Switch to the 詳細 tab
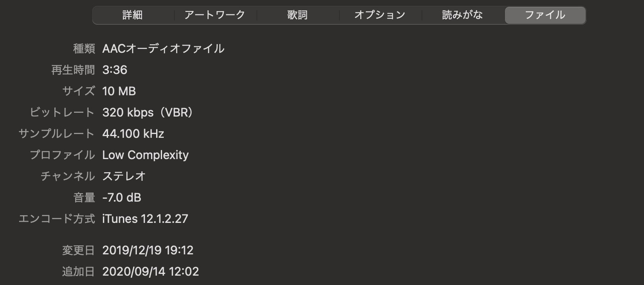This screenshot has height=285, width=644. 132,15
